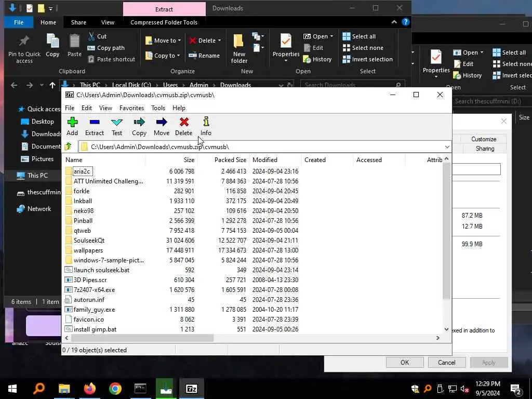The image size is (532, 399).
Task: Go up one folder level in 7-Zip
Action: (x=68, y=147)
